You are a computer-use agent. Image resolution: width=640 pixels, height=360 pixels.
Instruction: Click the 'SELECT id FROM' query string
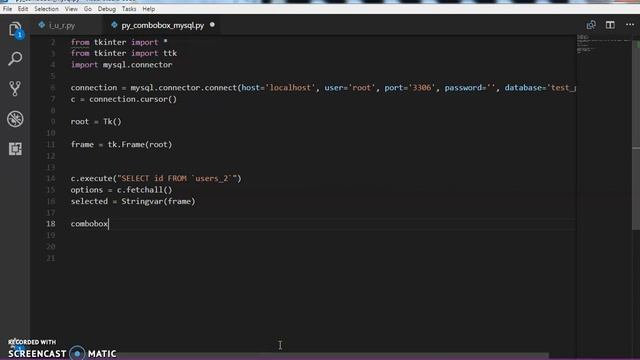(x=177, y=178)
